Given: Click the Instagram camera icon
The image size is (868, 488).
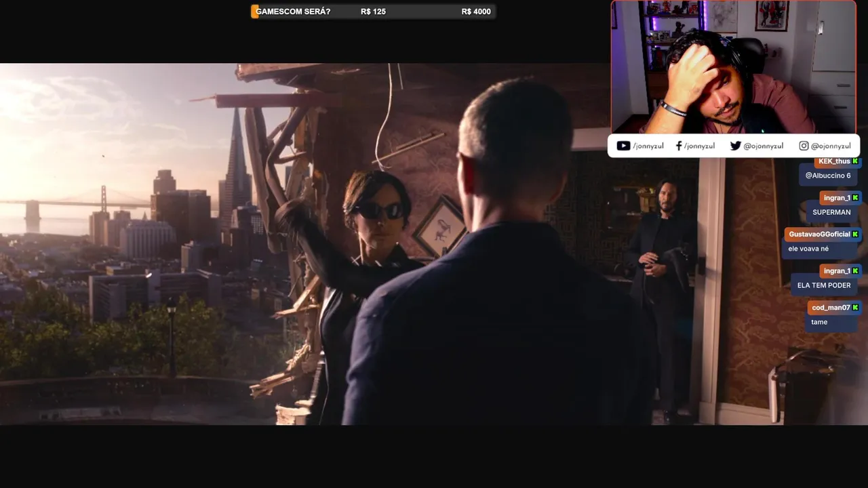Looking at the screenshot, I should coord(804,146).
